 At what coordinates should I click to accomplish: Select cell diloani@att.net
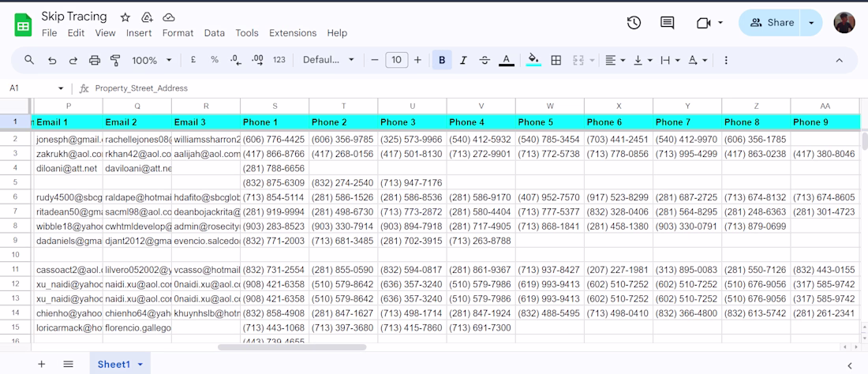click(69, 167)
